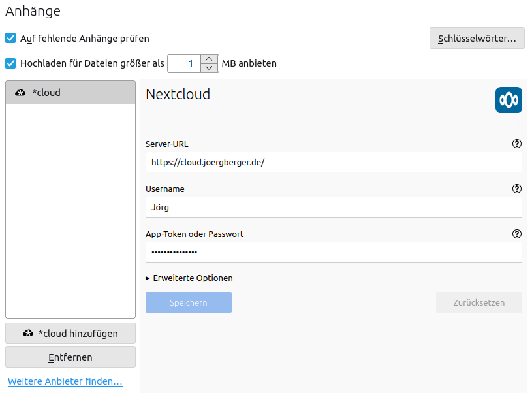532x403 pixels.
Task: Click the MB size number field
Action: pos(184,63)
